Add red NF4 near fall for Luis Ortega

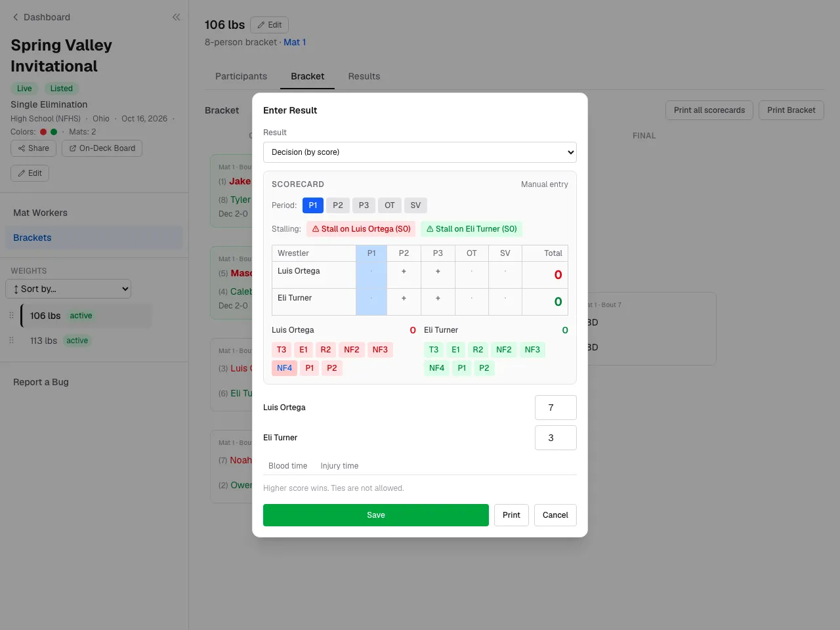click(285, 368)
